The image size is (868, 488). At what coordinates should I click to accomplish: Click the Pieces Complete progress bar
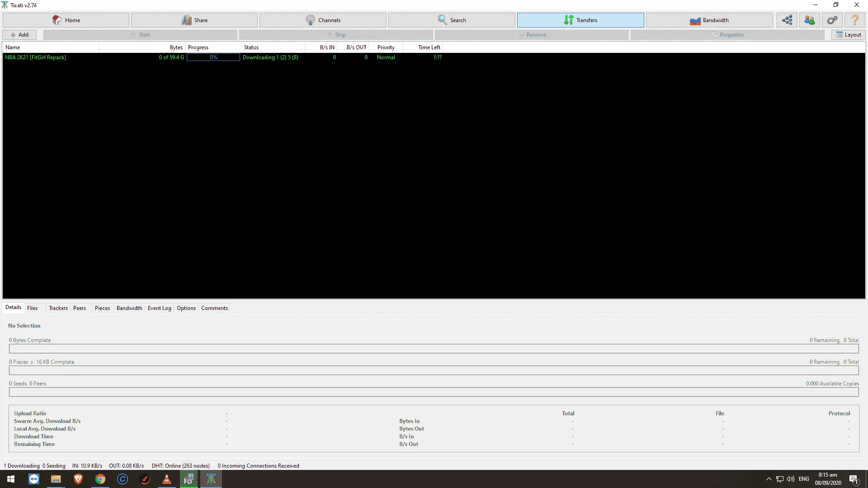click(x=434, y=371)
